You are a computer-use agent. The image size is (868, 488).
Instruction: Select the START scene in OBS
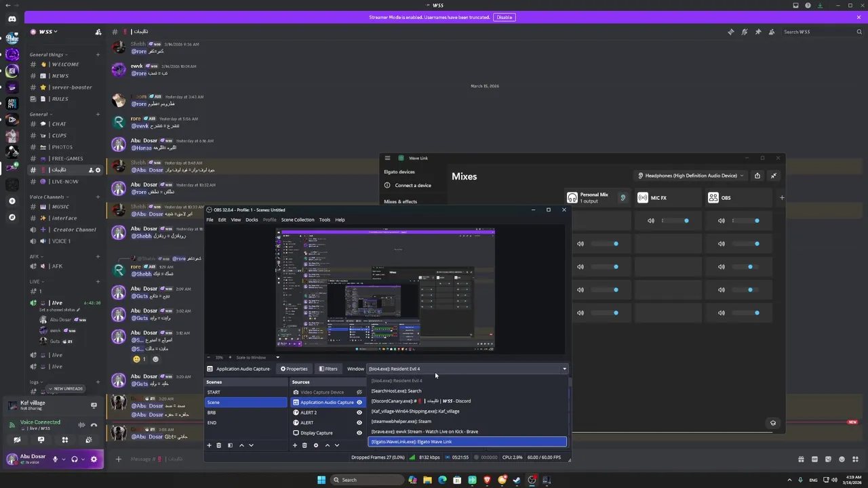pos(246,392)
